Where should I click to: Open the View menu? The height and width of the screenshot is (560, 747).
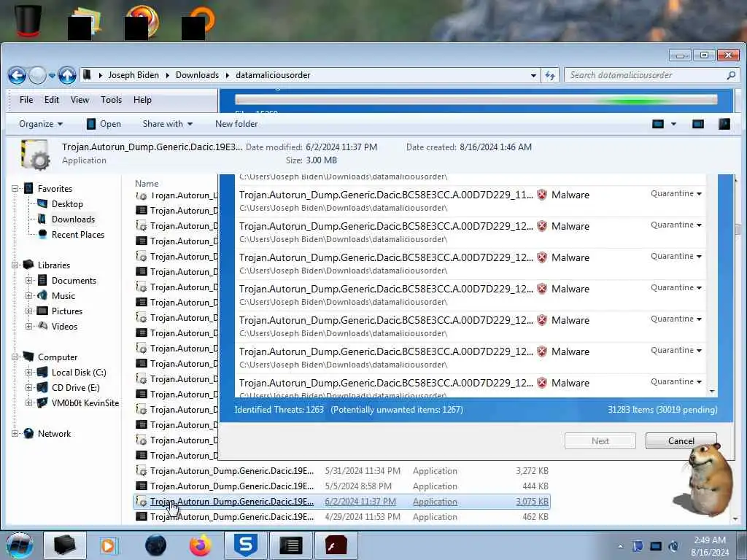80,100
